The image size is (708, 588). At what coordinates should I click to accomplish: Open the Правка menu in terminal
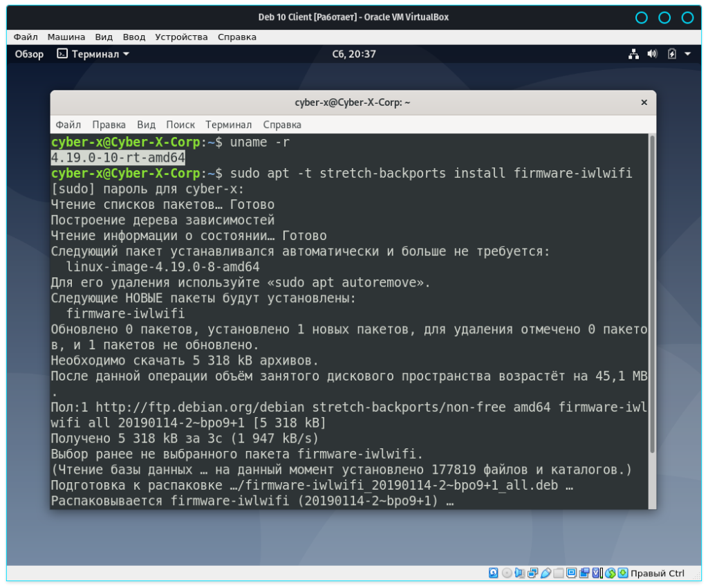click(x=109, y=125)
